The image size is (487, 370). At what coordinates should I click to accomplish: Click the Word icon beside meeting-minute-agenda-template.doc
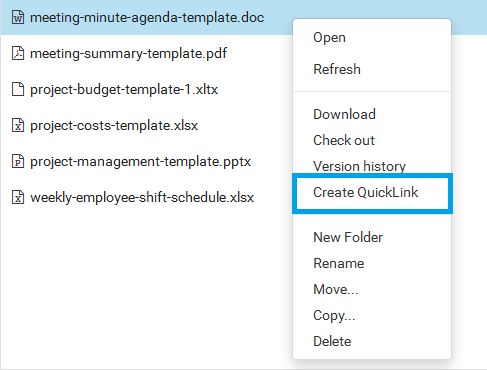[x=18, y=17]
